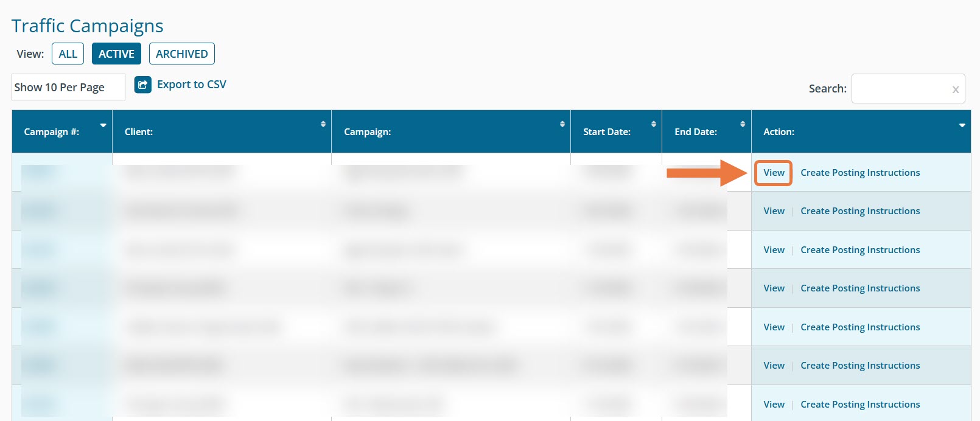This screenshot has width=980, height=421.
Task: Select the ACTIVE campaigns view
Action: pyautogui.click(x=116, y=54)
